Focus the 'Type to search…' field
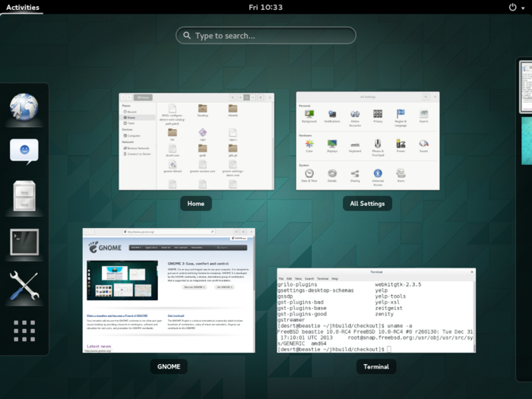The image size is (532, 399). coord(266,36)
